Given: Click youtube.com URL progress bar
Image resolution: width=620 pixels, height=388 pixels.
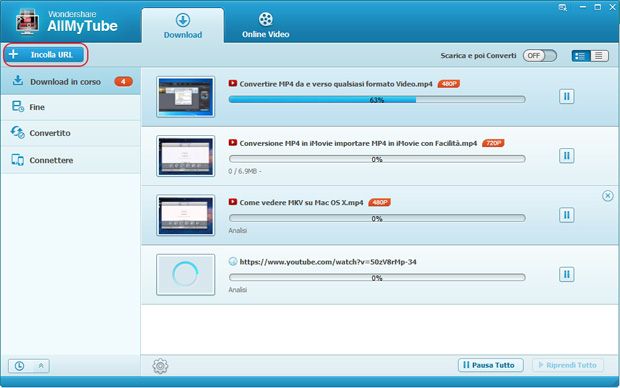Looking at the screenshot, I should coord(377,278).
